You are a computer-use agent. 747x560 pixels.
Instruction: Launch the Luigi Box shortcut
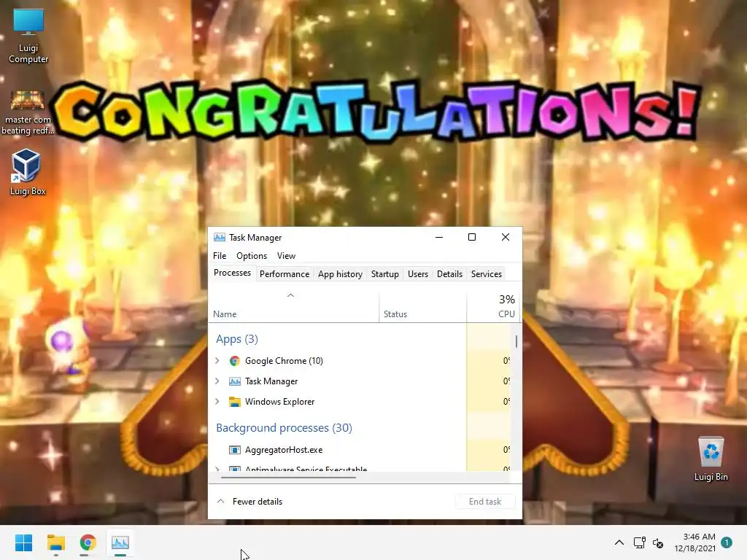(x=28, y=172)
